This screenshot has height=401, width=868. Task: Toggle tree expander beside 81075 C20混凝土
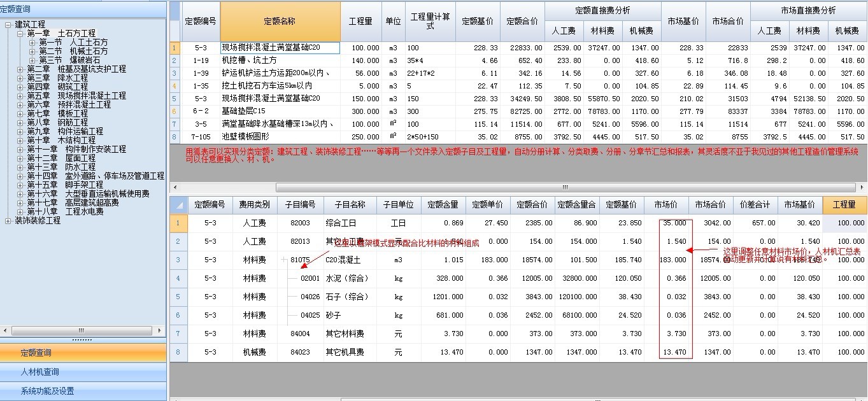283,260
